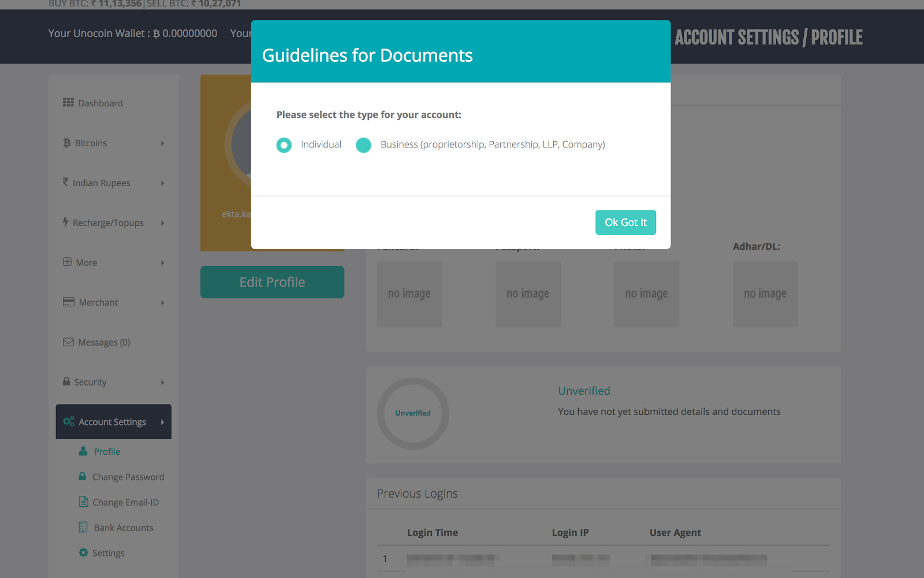
Task: Click the Login IP column header
Action: (x=570, y=532)
